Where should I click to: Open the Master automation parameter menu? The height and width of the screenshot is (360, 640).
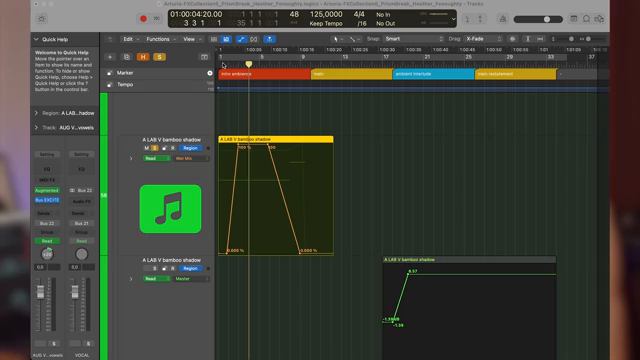pos(192,279)
